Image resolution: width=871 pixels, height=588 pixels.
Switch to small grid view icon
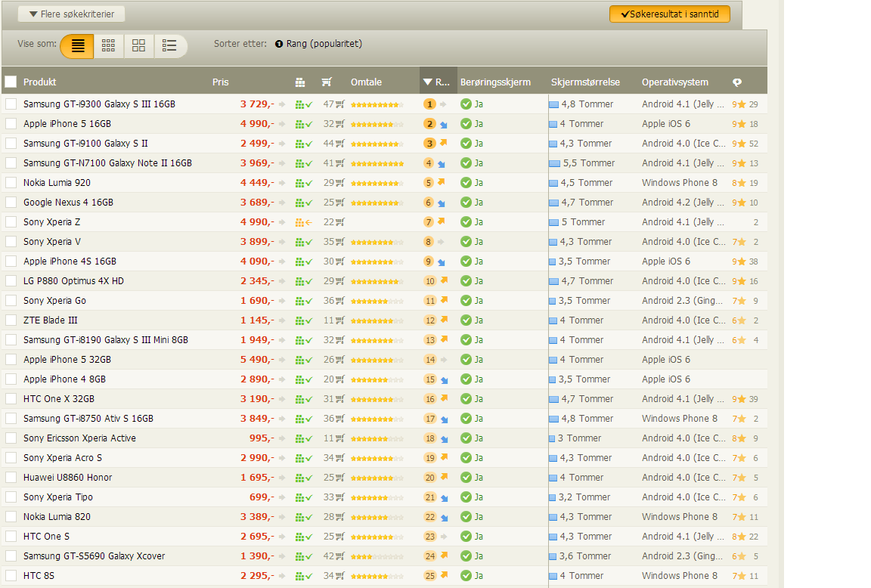[x=108, y=46]
